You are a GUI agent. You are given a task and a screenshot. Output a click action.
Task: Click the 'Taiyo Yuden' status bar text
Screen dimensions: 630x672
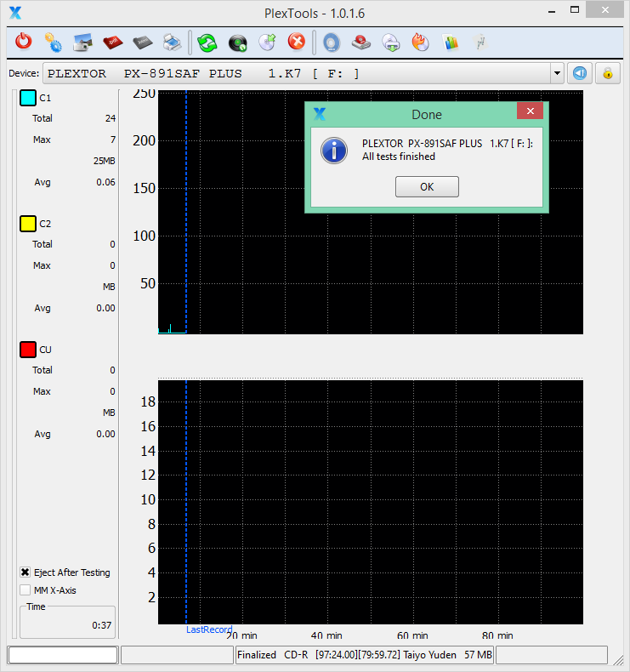[429, 655]
